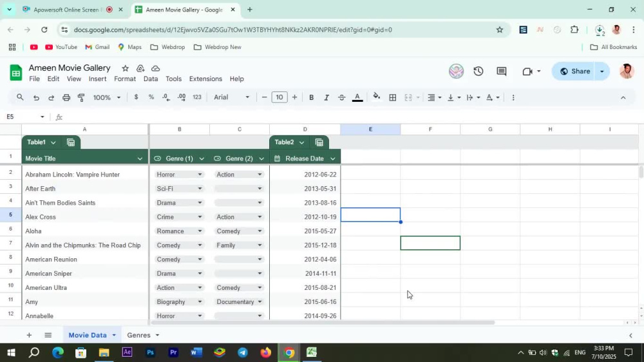Open the Format menu
The width and height of the screenshot is (644, 362).
125,79
